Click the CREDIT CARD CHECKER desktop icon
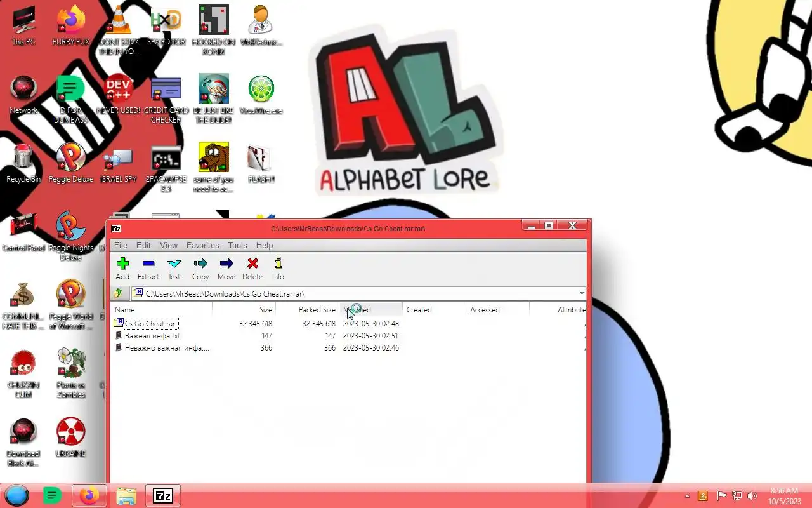 tap(166, 99)
